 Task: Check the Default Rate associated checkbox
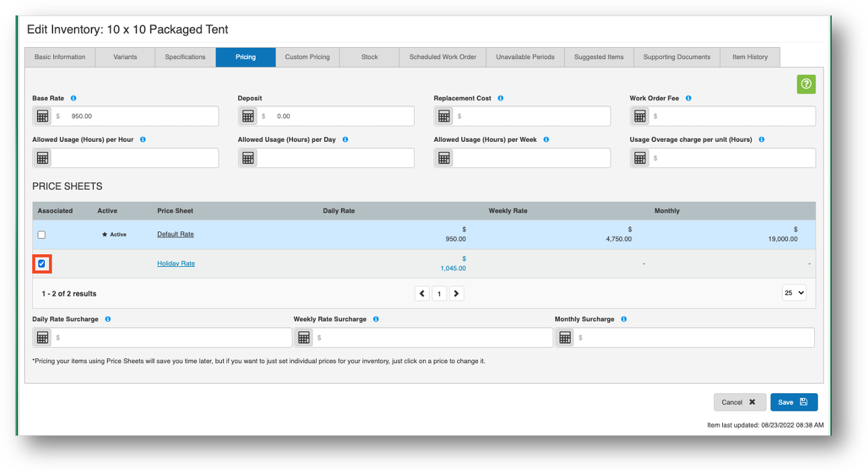(42, 235)
